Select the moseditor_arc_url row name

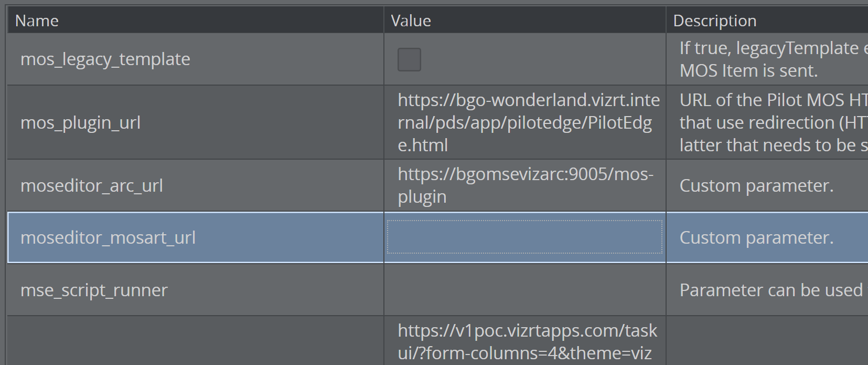click(92, 185)
